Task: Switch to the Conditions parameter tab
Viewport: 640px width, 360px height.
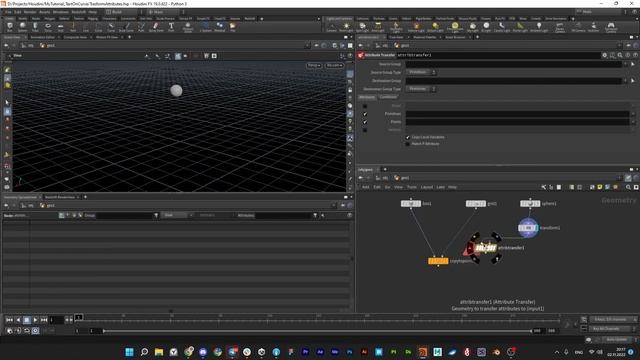Action: [388, 97]
